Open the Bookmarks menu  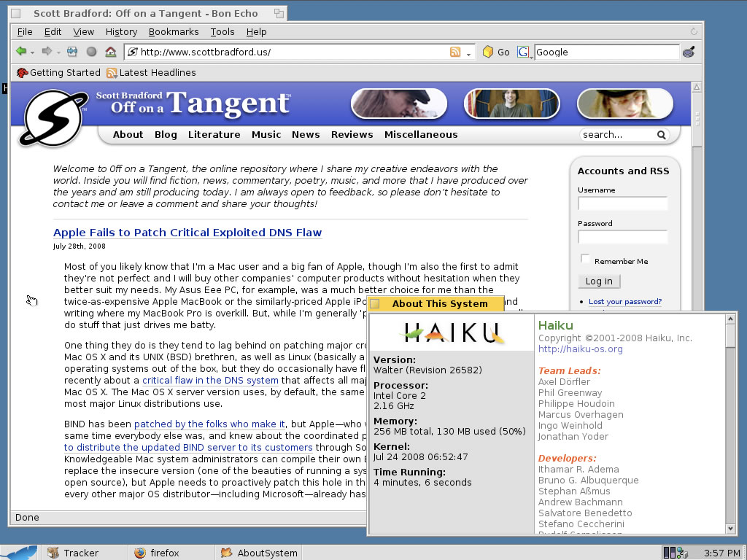(x=174, y=32)
